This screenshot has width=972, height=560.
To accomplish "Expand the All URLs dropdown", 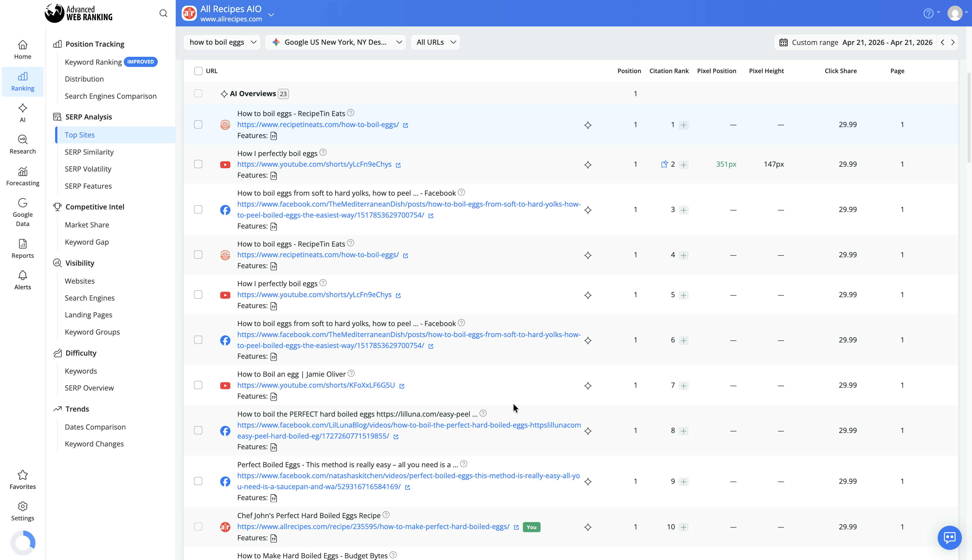I will 435,42.
